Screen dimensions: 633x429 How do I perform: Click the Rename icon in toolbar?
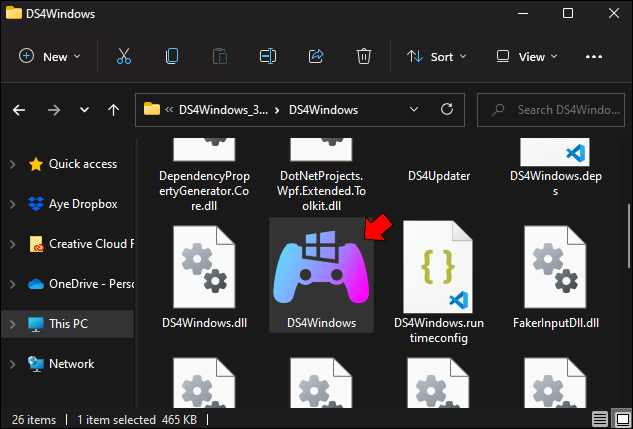tap(268, 56)
